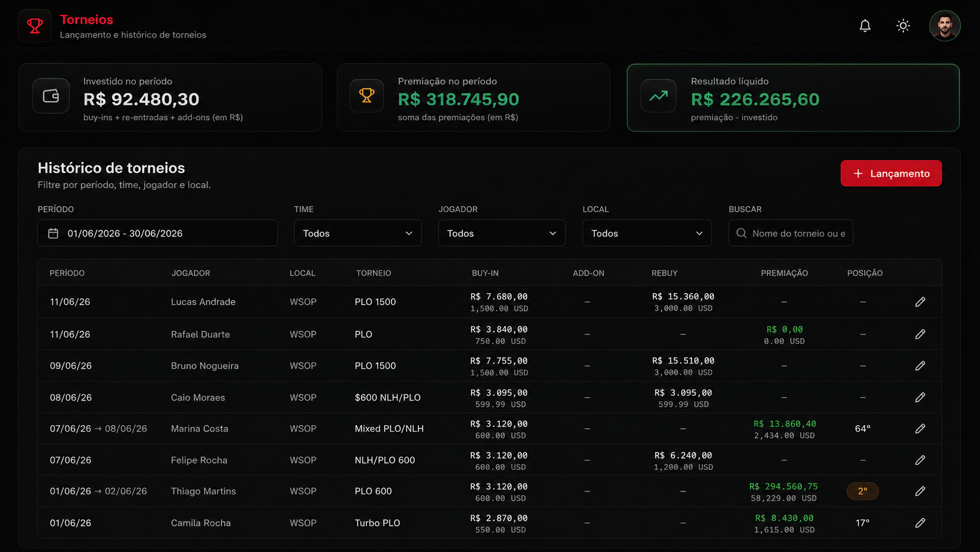980x552 pixels.
Task: Add a new Lançamento
Action: (x=891, y=173)
